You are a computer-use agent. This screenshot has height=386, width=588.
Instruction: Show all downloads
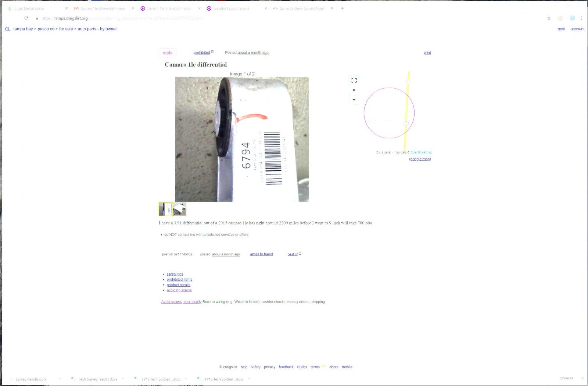pyautogui.click(x=566, y=378)
